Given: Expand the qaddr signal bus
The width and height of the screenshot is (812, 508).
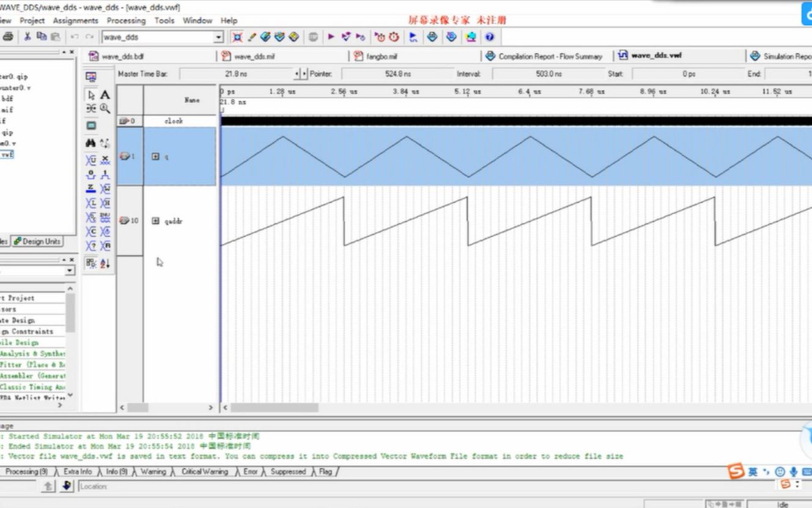Looking at the screenshot, I should tap(155, 221).
